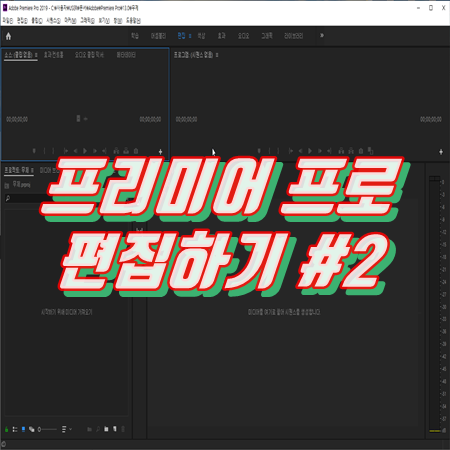
Task: Click the Project panel thumbnail zoom slider
Action: (x=47, y=429)
